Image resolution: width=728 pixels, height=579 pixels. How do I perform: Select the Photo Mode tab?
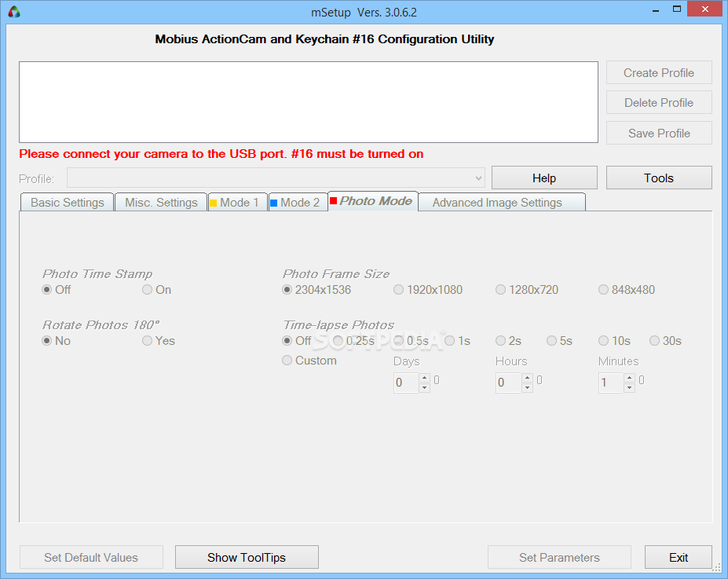[x=373, y=200]
